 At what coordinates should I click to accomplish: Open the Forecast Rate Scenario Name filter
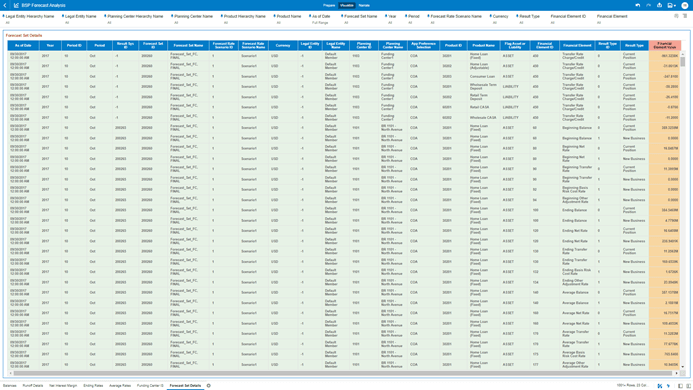455,19
